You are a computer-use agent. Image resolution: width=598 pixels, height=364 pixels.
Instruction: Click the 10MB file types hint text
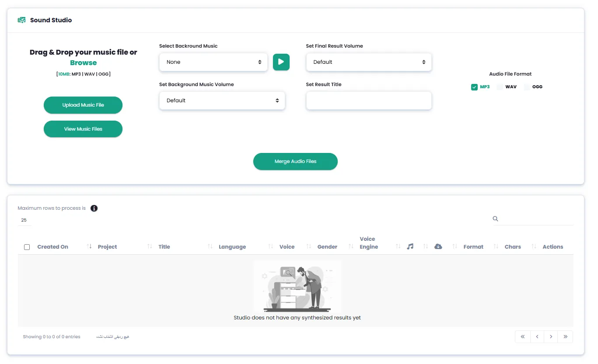(83, 74)
